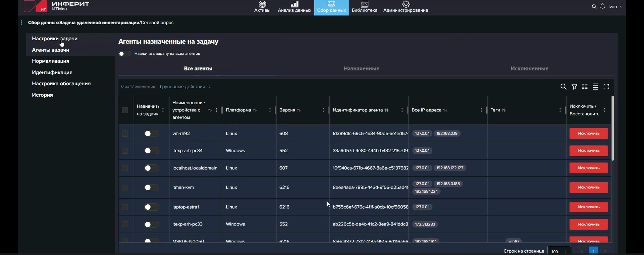Expand table to fullscreen icon
The height and width of the screenshot is (255, 644).
pyautogui.click(x=606, y=87)
